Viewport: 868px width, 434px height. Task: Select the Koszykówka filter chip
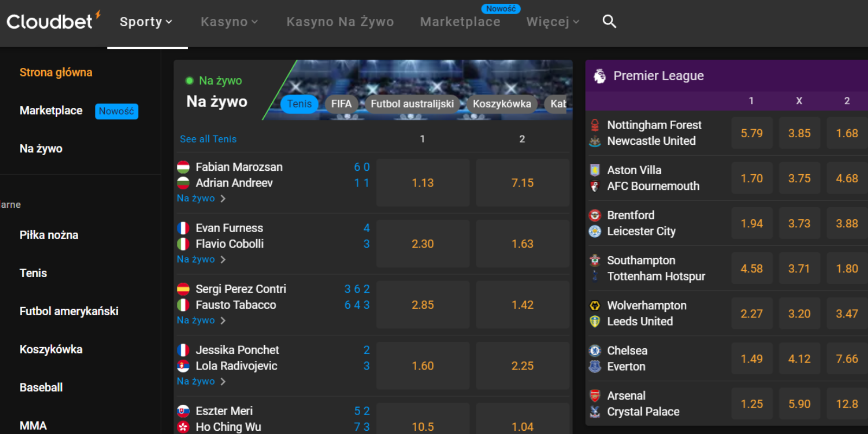[x=502, y=104]
